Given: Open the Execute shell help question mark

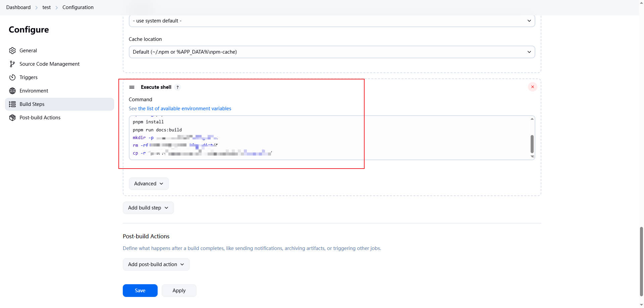Looking at the screenshot, I should point(177,87).
